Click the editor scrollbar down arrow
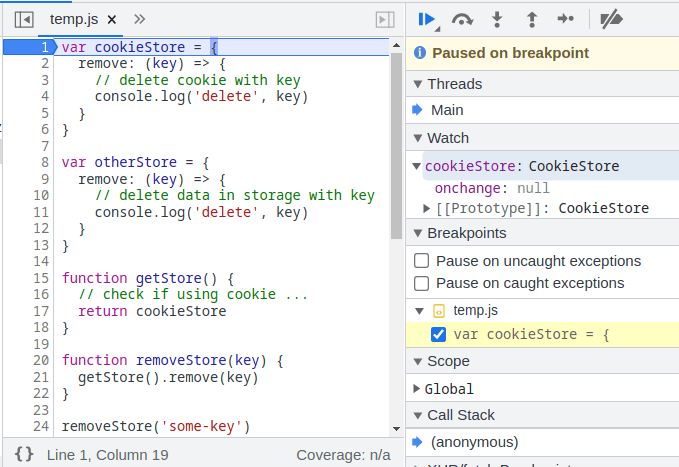Screen dimensions: 679x467 point(396,428)
